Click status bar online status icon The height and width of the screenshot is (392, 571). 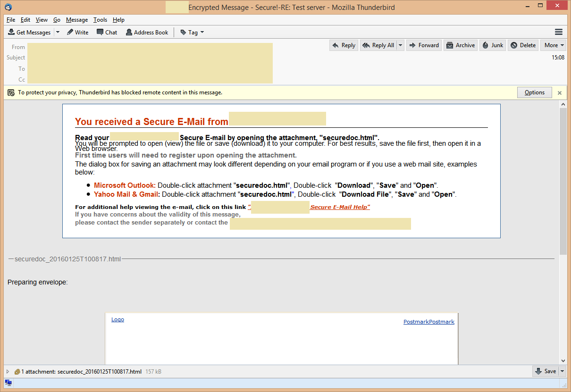(x=8, y=382)
